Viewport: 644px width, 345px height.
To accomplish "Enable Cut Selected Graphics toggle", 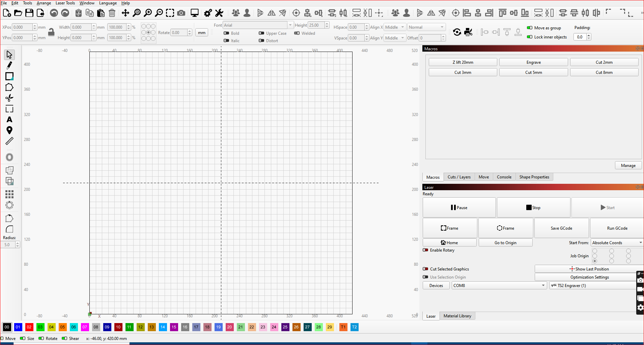I will pos(426,269).
